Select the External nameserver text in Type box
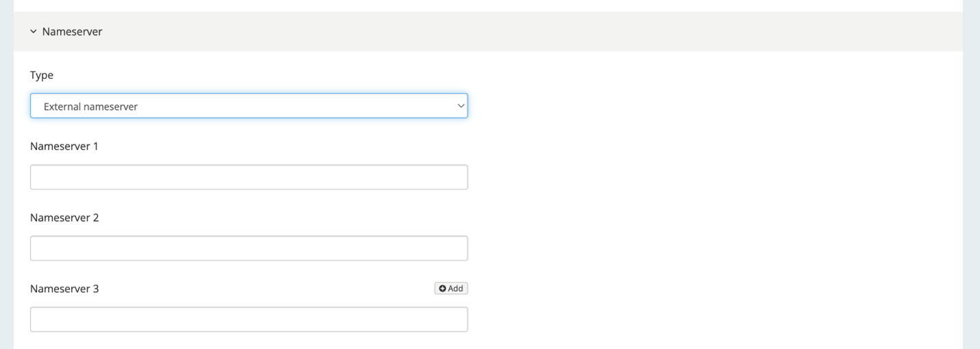Viewport: 980px width, 349px height. pos(90,107)
